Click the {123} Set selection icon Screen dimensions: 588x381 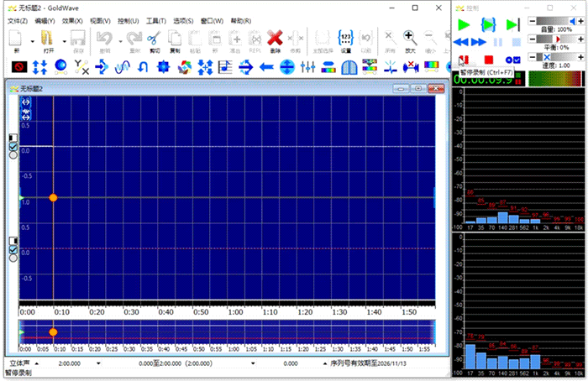[345, 39]
